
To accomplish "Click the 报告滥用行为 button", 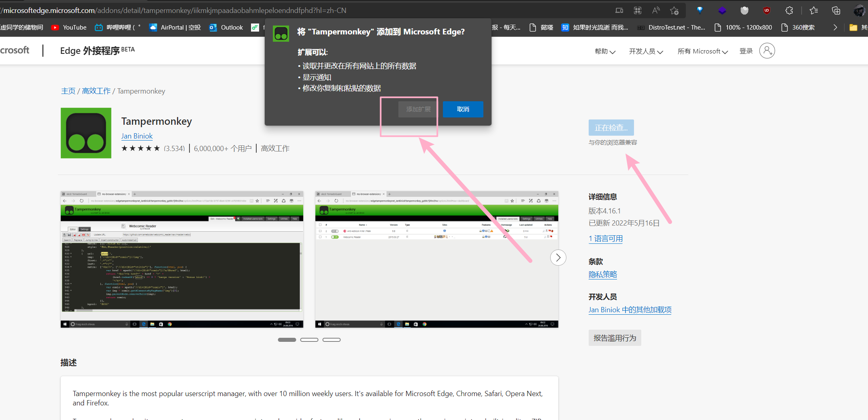I will 615,338.
